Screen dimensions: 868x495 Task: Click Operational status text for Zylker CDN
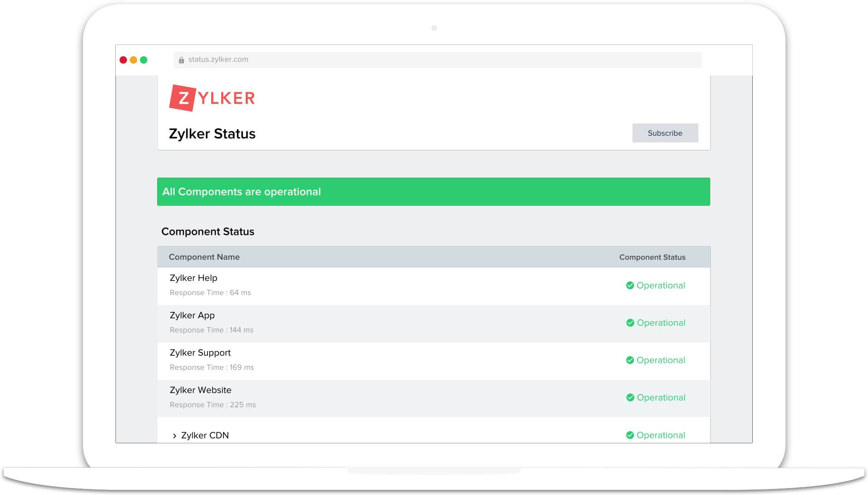click(x=661, y=435)
